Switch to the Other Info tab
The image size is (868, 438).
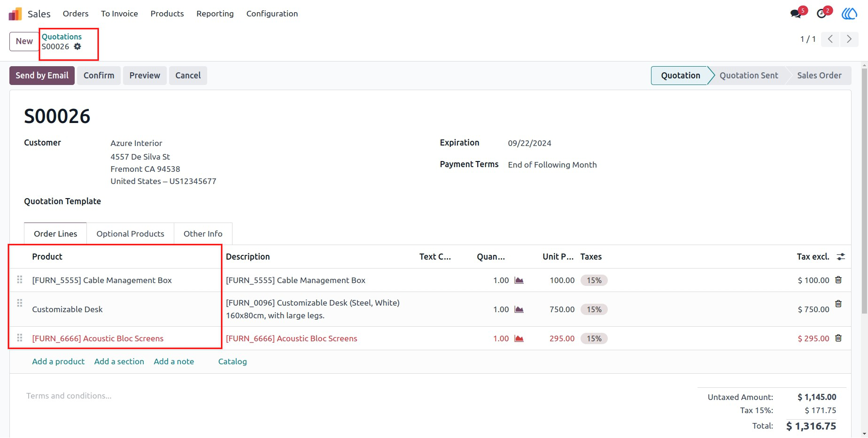pos(203,234)
